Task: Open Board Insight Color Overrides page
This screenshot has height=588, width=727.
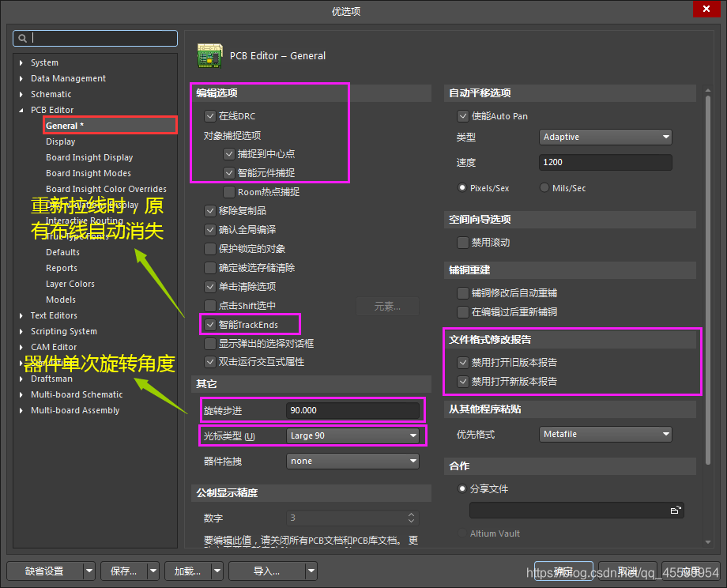Action: (106, 189)
